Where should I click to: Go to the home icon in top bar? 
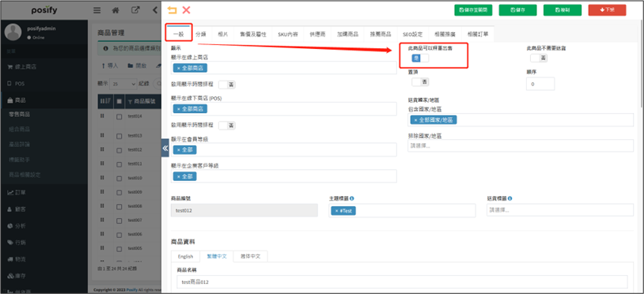(x=116, y=10)
